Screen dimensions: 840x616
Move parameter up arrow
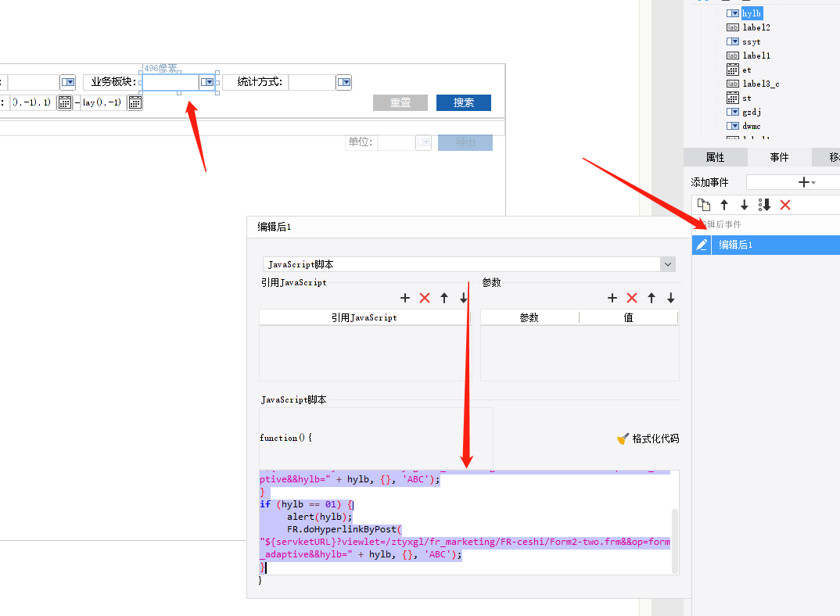click(652, 298)
